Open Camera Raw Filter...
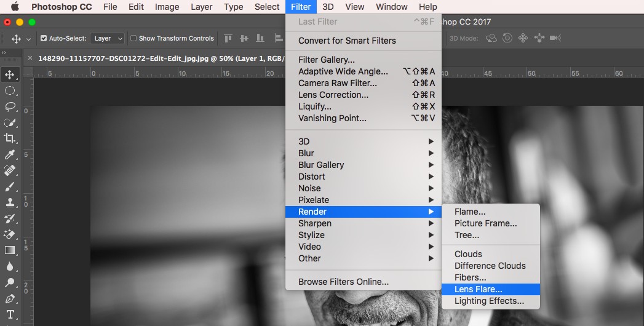644x326 pixels. pos(364,83)
